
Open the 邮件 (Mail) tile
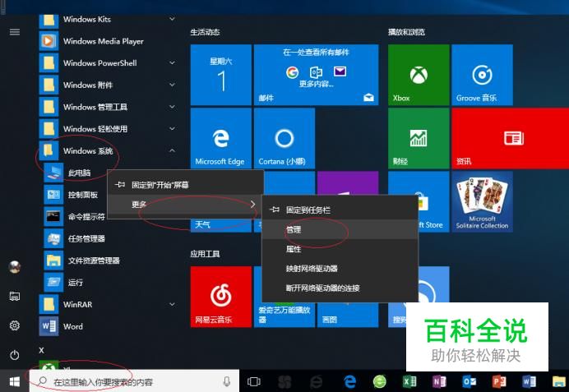316,75
